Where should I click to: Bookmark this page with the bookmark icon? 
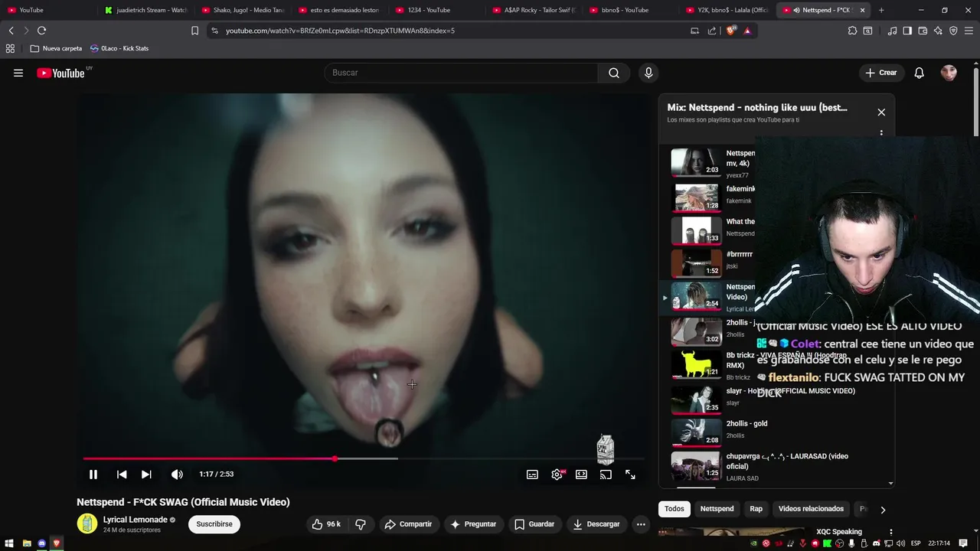(x=194, y=31)
